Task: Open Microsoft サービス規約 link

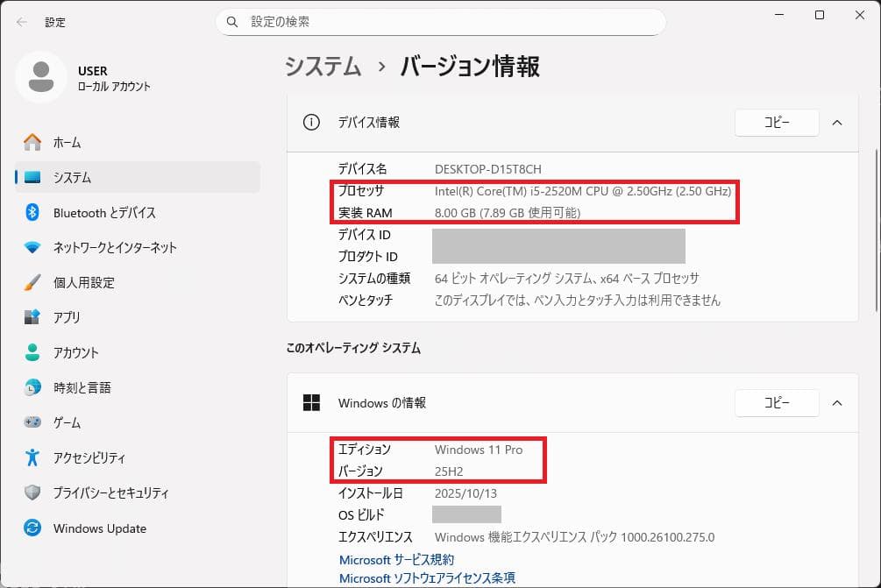Action: coord(396,559)
